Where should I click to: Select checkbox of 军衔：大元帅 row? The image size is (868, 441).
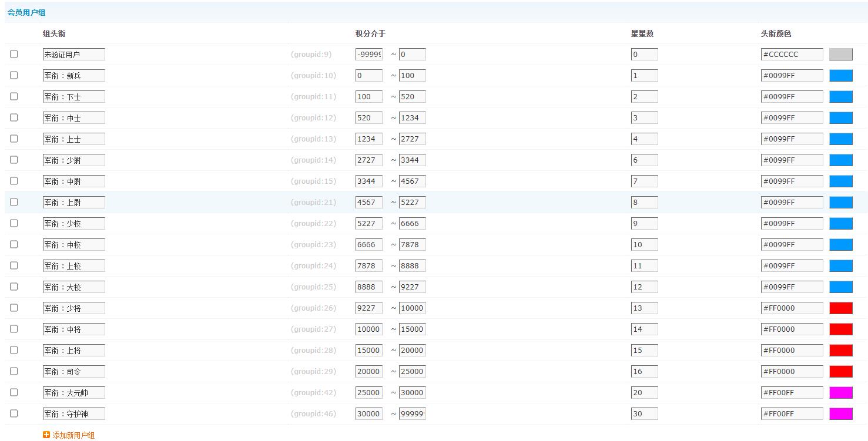[x=14, y=392]
